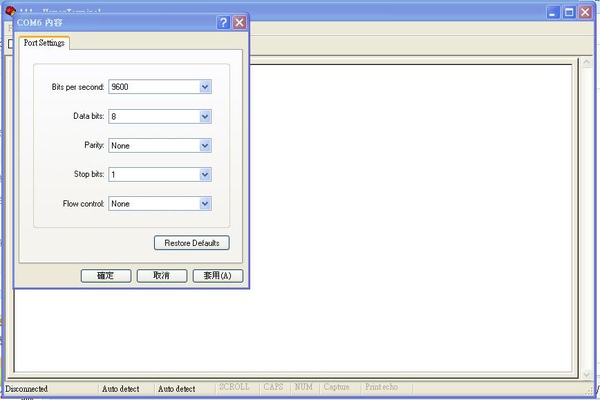Viewport: 600px width, 400px height.
Task: Click the Restore Defaults button
Action: pyautogui.click(x=192, y=243)
